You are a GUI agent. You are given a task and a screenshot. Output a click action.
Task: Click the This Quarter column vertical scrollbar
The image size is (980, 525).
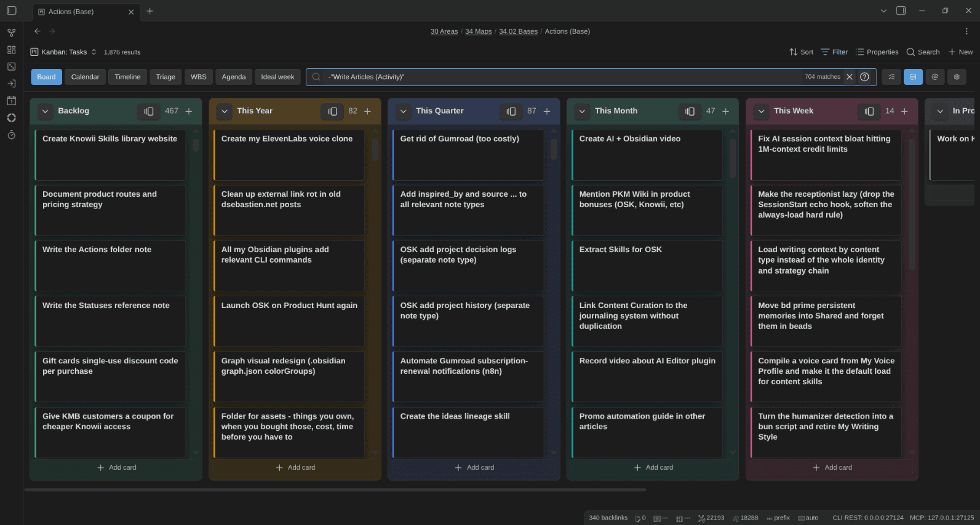click(554, 149)
